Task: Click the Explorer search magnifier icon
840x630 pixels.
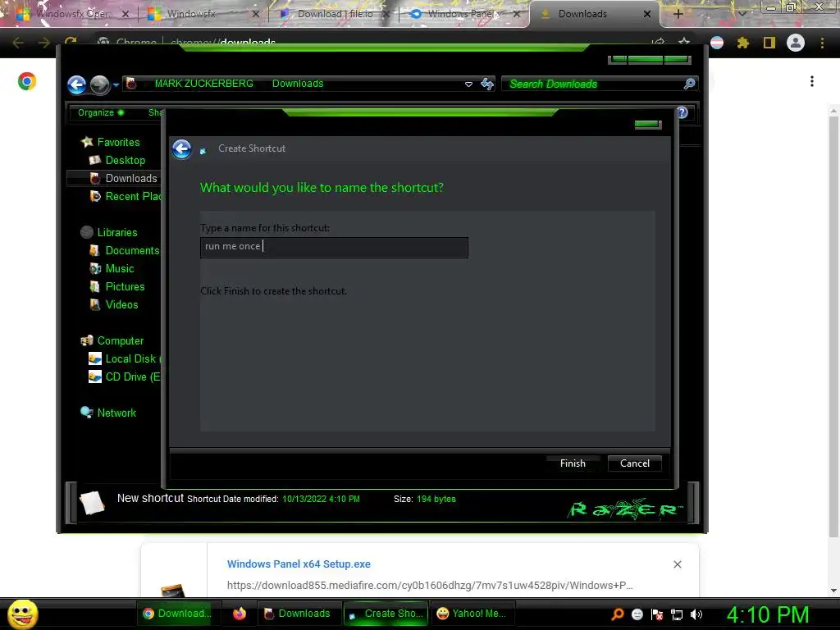Action: [689, 84]
